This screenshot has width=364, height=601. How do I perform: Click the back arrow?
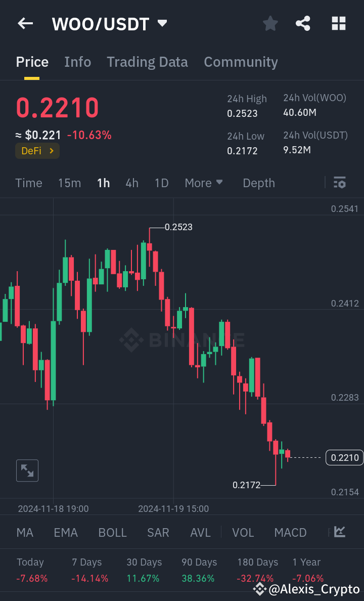click(25, 23)
